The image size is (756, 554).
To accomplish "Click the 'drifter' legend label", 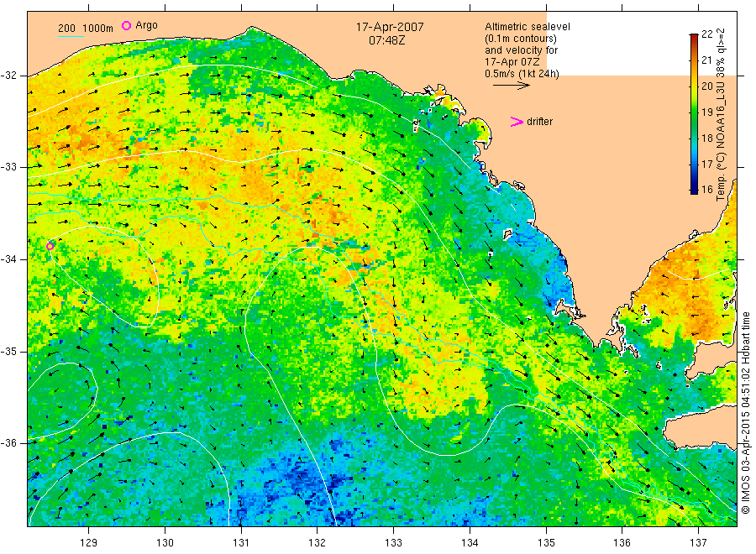I will click(539, 122).
